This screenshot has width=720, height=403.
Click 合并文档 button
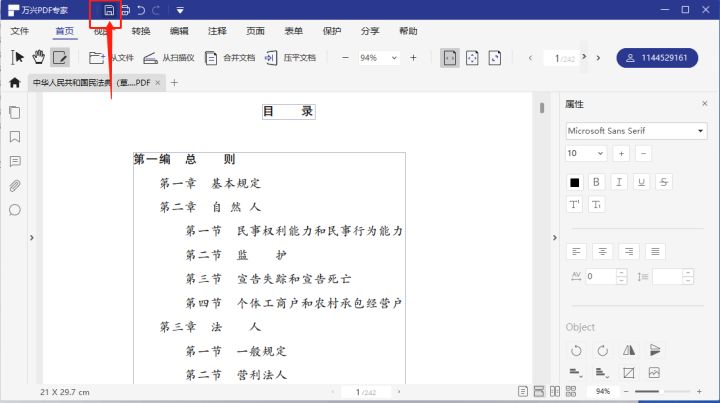tap(230, 58)
